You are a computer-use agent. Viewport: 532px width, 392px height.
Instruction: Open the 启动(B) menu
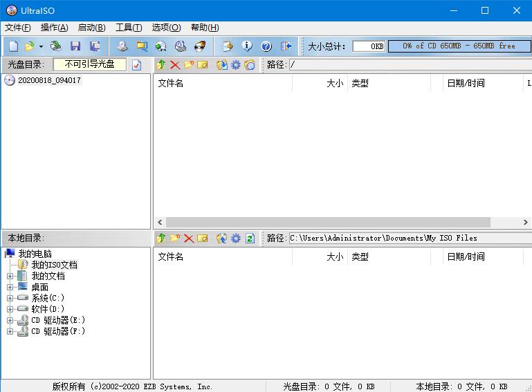click(91, 28)
